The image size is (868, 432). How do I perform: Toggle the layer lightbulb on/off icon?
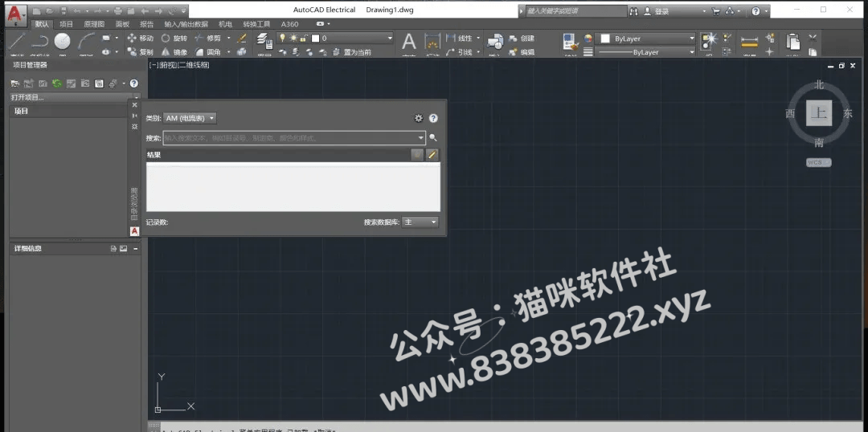282,39
